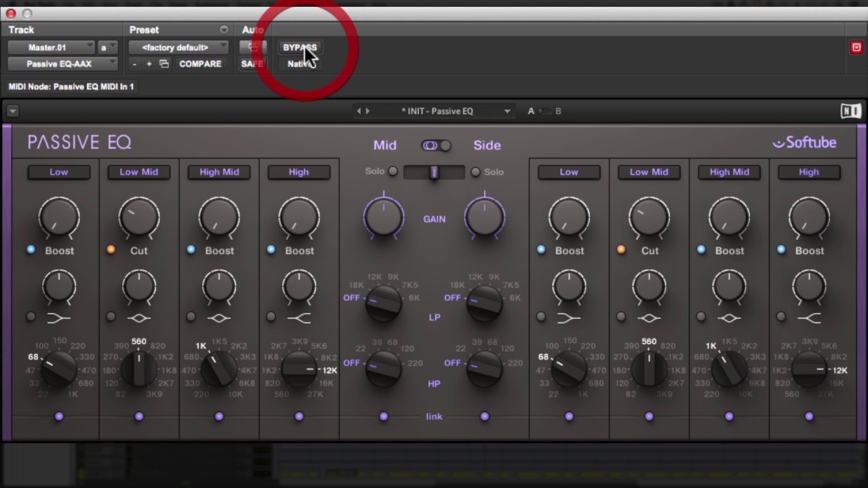This screenshot has height=488, width=868.
Task: Toggle Mid High Mid band Boost LED
Action: click(x=191, y=250)
